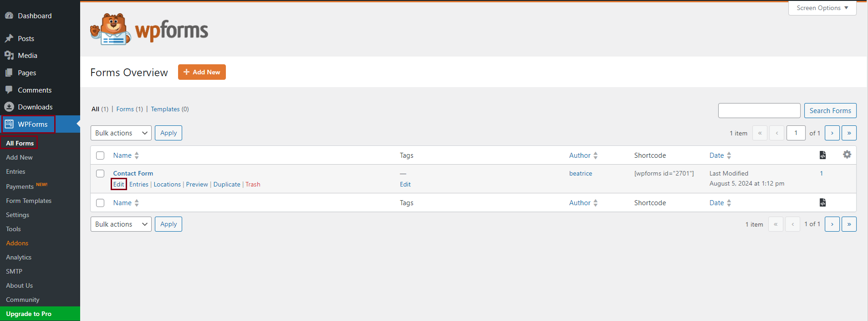Click the WPForms bear mascot logo

[111, 29]
